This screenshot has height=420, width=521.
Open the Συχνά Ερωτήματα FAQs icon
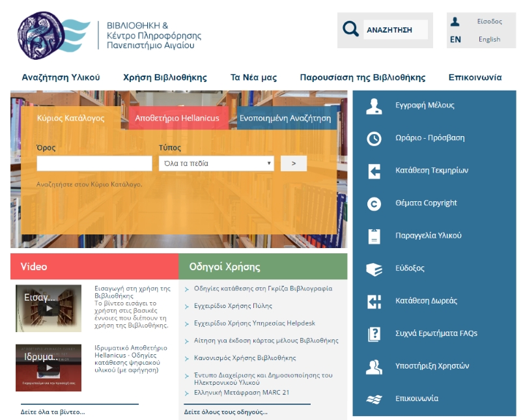coord(374,334)
